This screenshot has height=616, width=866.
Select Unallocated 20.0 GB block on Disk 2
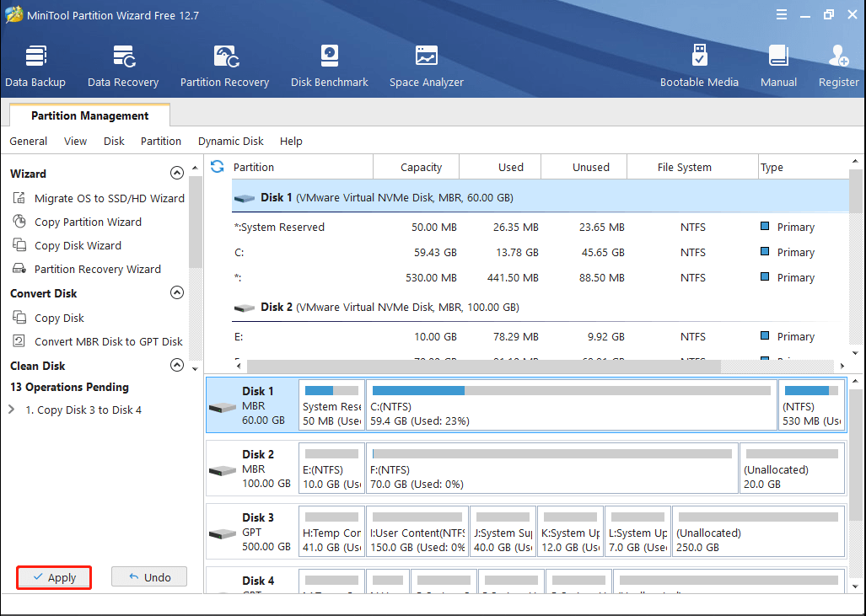[793, 469]
